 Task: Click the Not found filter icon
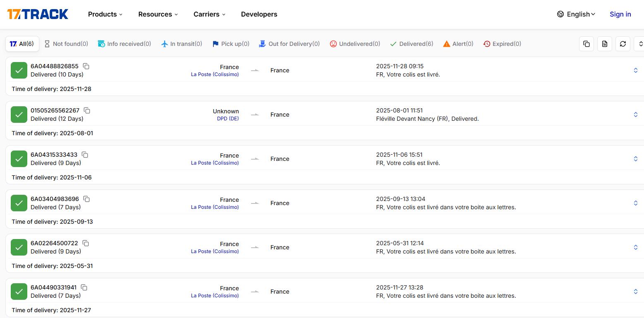click(48, 43)
